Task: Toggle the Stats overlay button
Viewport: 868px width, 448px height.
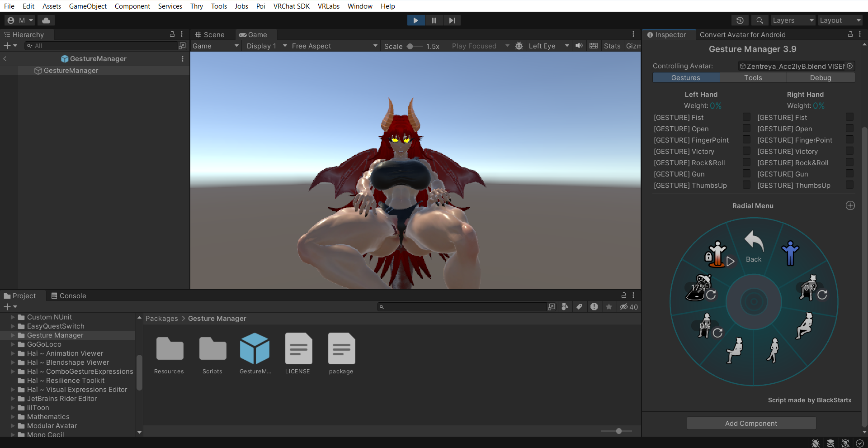Action: coord(612,46)
